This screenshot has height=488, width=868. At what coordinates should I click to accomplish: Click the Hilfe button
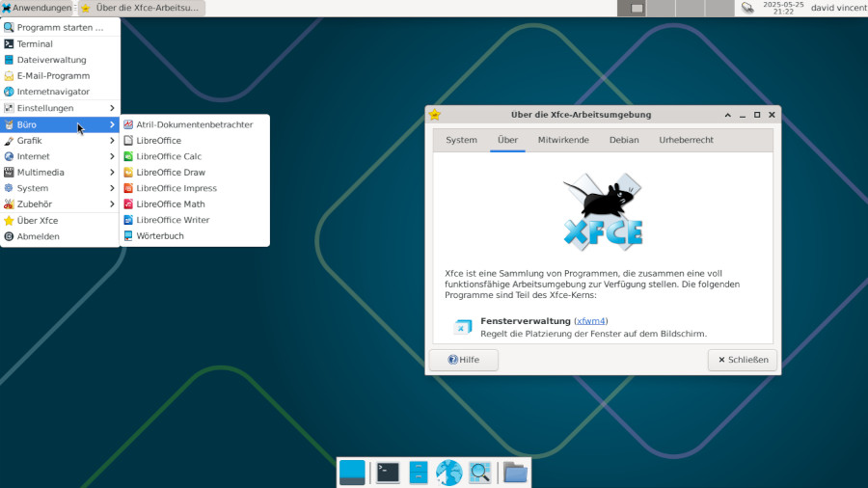coord(464,360)
